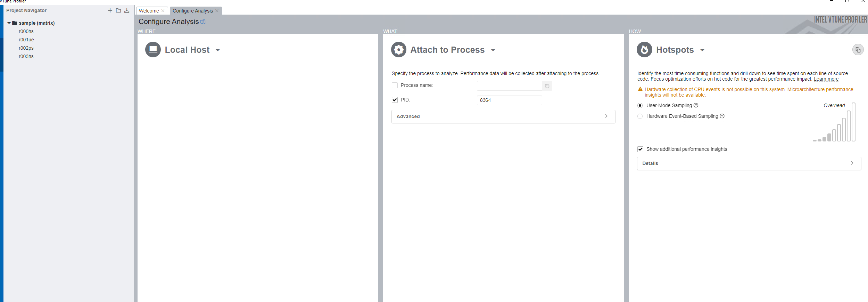Toggle Show additional performance insights checkbox
The width and height of the screenshot is (868, 302).
pos(640,149)
